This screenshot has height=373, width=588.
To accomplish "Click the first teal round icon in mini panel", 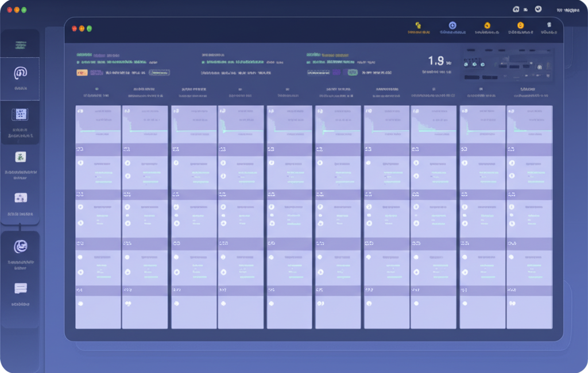I will coord(466,64).
